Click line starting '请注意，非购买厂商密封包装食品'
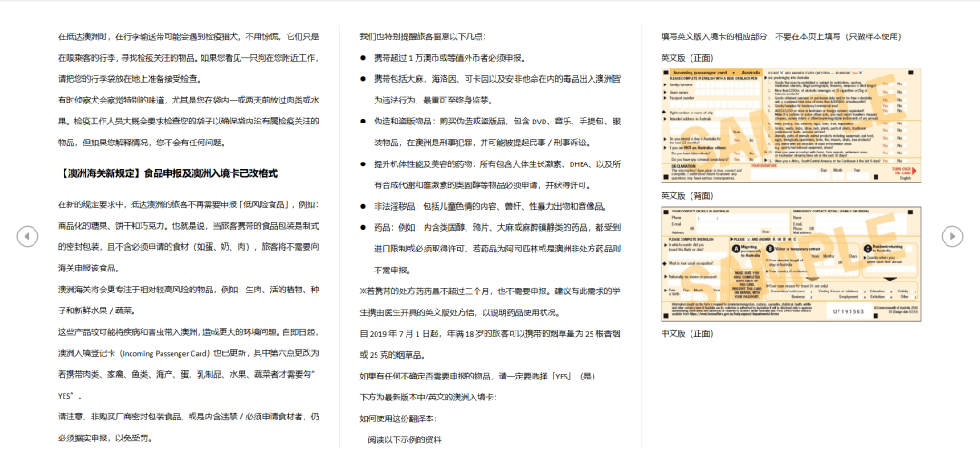 click(x=189, y=416)
